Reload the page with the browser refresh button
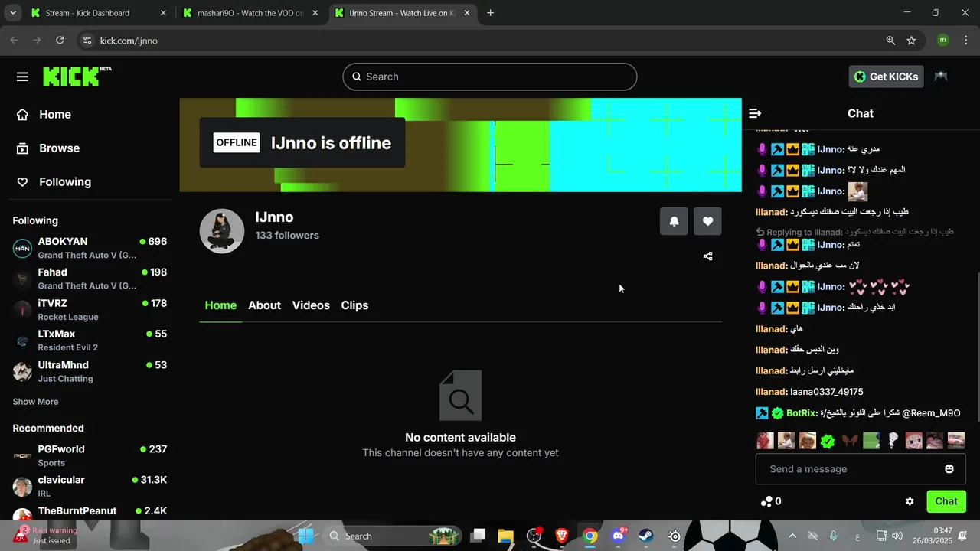This screenshot has width=980, height=551. tap(60, 41)
